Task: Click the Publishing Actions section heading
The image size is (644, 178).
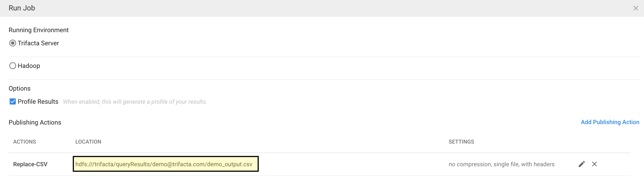Action: click(35, 123)
